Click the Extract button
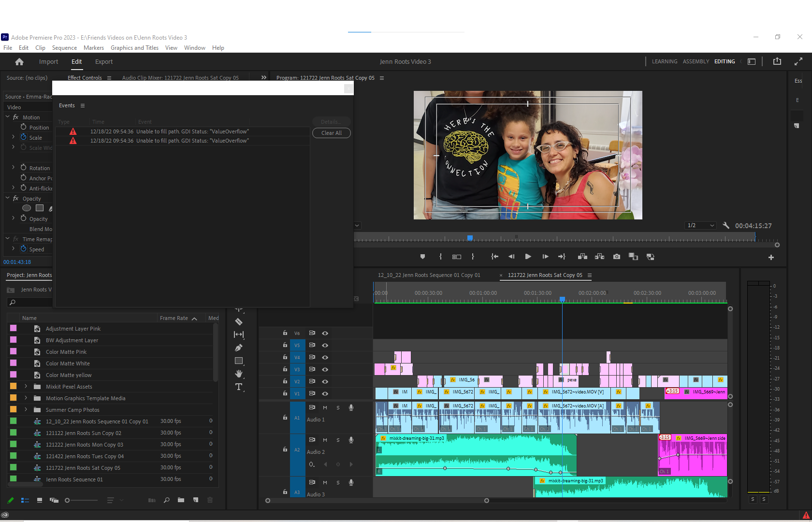Viewport: 812px width, 522px height. pyautogui.click(x=600, y=257)
